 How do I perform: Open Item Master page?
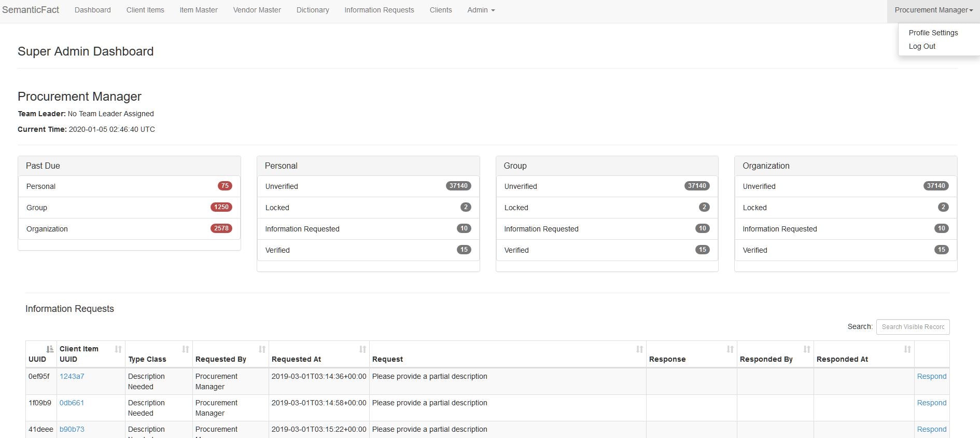pyautogui.click(x=199, y=10)
